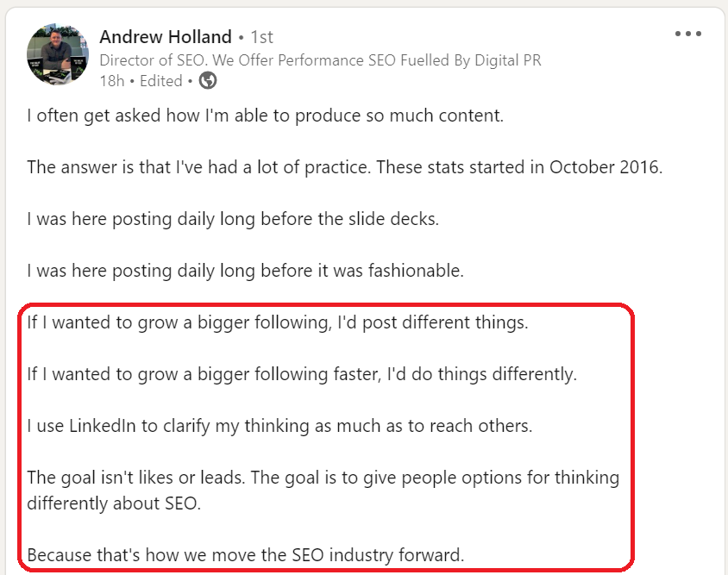Click the line ending "it was fashionable"
This screenshot has height=575, width=728.
click(x=245, y=271)
